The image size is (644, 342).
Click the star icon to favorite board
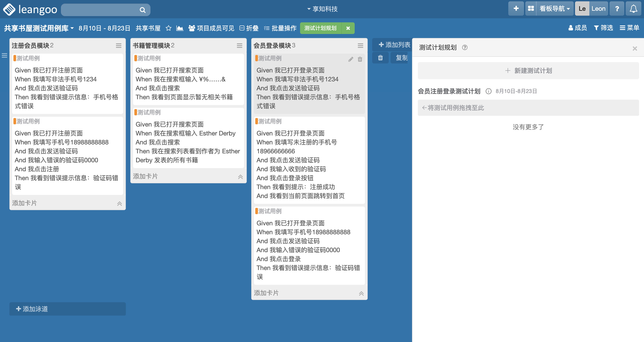pos(168,28)
